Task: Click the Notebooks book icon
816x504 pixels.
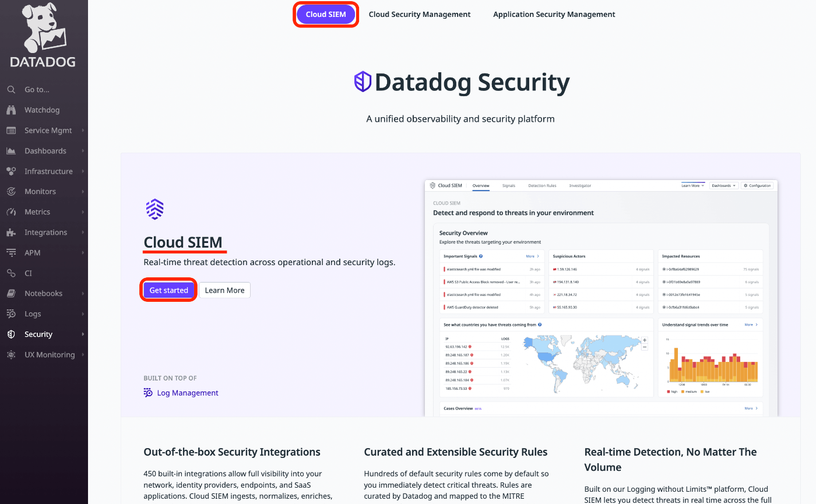Action: [11, 294]
